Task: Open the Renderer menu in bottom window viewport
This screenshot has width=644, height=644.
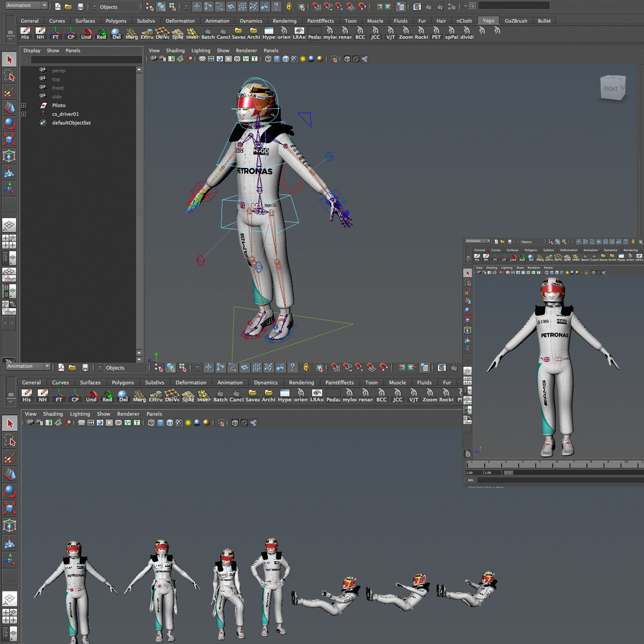Action: coord(128,414)
